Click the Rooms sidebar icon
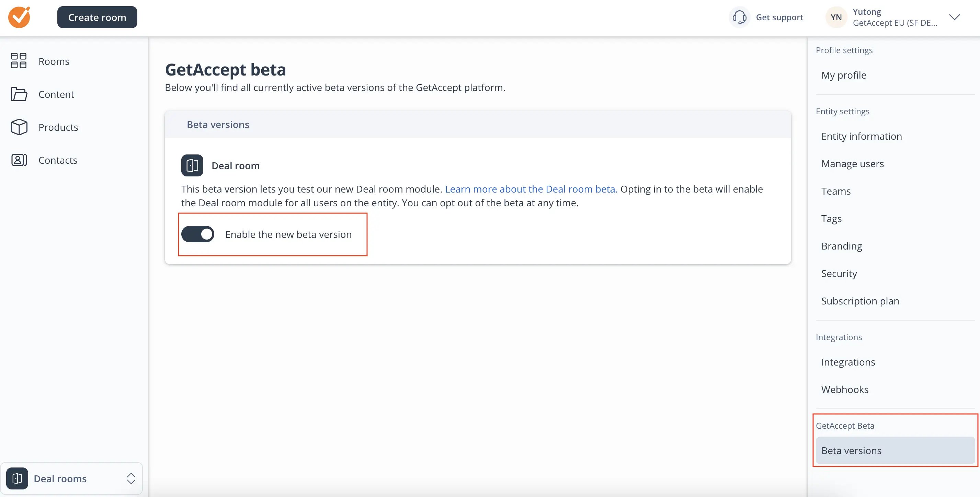 pos(19,60)
